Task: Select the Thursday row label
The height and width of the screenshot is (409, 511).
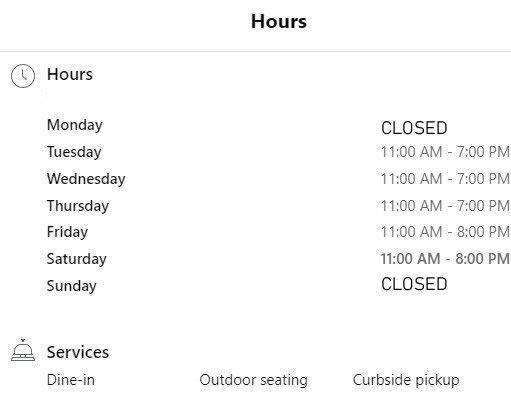Action: [x=78, y=206]
